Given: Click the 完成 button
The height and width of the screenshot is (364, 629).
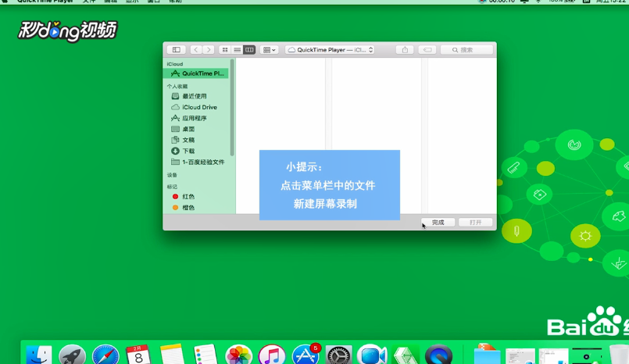Looking at the screenshot, I should tap(438, 223).
